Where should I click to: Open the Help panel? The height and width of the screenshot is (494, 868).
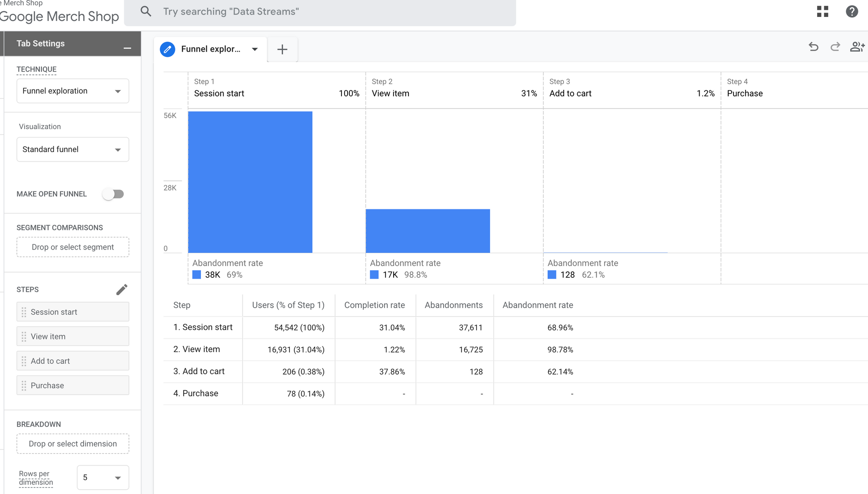(852, 12)
